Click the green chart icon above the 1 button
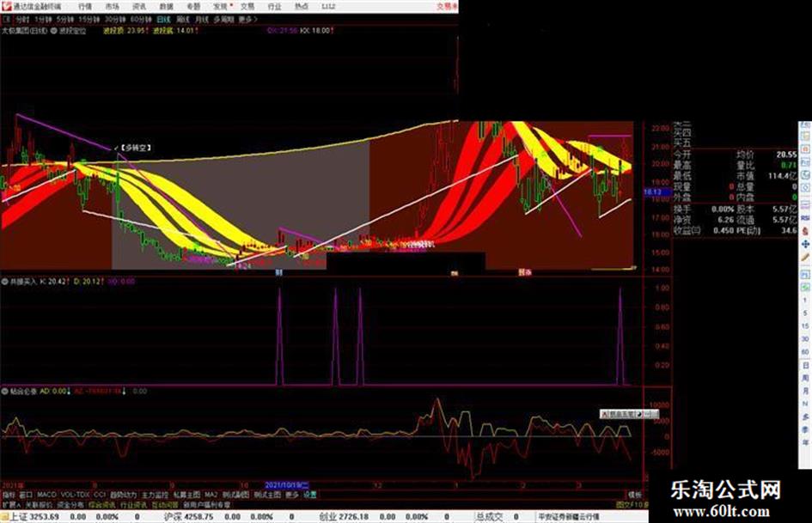Viewport: 812px width, 523px height. (x=805, y=287)
